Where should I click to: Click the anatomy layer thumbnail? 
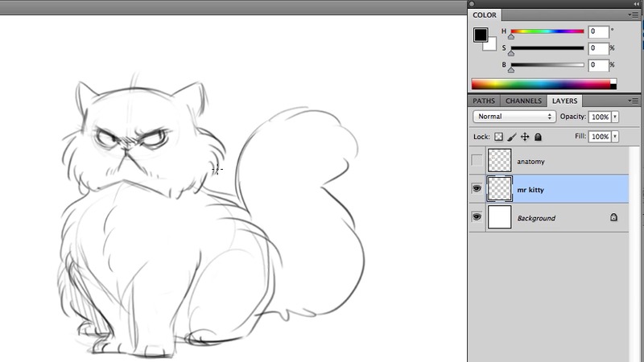(x=499, y=160)
